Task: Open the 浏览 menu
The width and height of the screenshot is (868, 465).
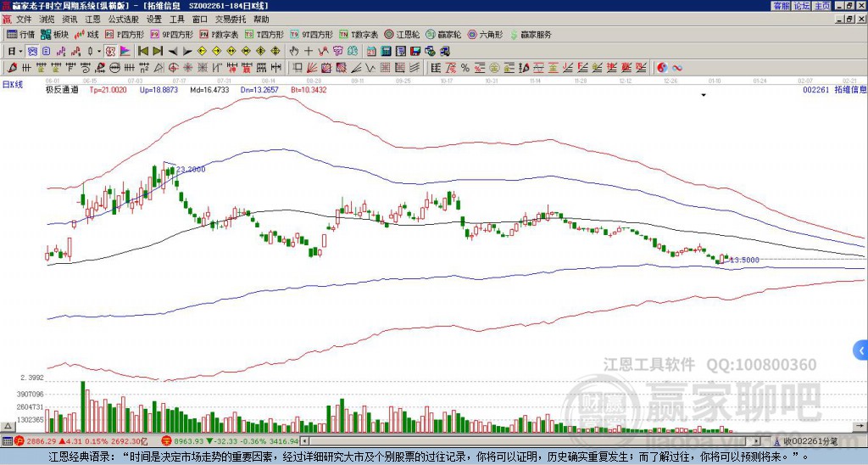Action: (47, 20)
